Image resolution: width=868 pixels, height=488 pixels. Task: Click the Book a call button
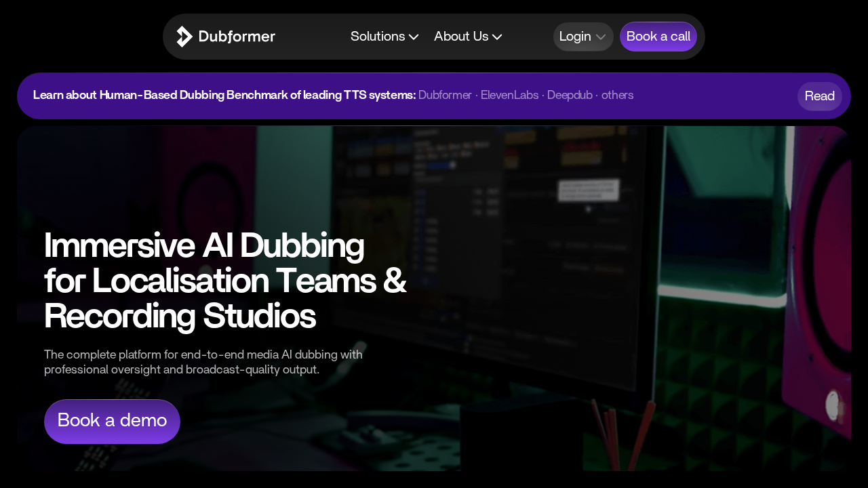(658, 37)
